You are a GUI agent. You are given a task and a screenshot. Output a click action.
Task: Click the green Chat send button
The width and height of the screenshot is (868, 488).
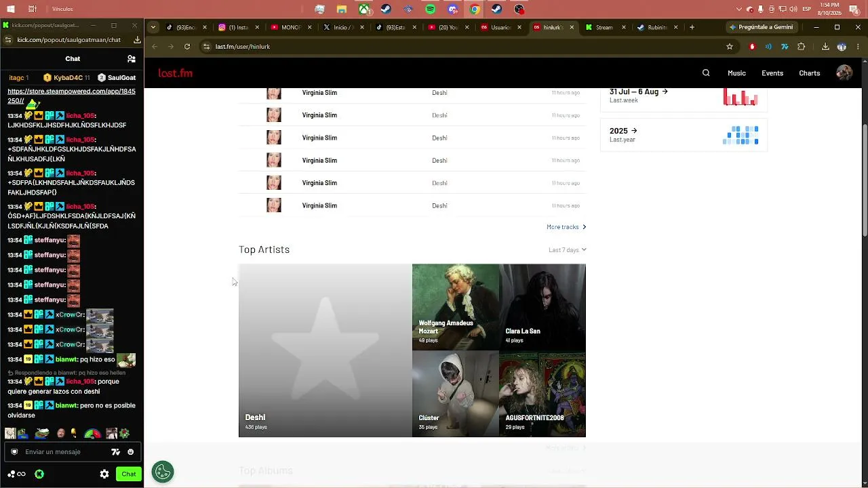point(129,474)
